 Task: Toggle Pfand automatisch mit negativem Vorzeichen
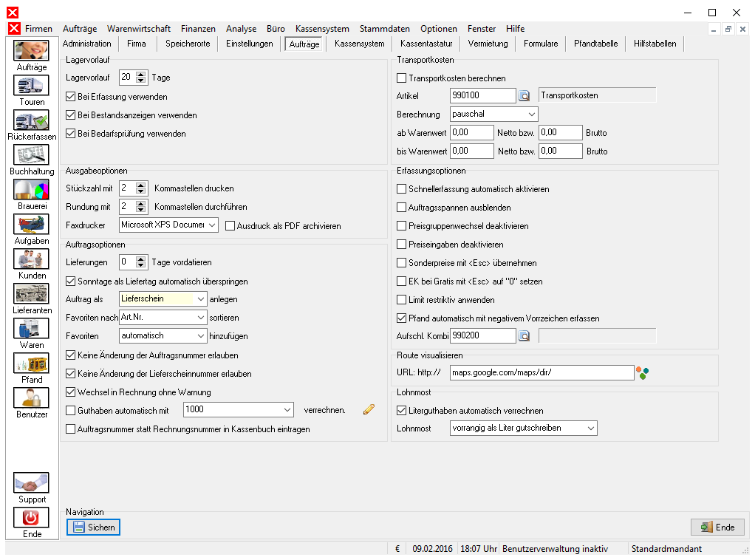click(x=402, y=318)
